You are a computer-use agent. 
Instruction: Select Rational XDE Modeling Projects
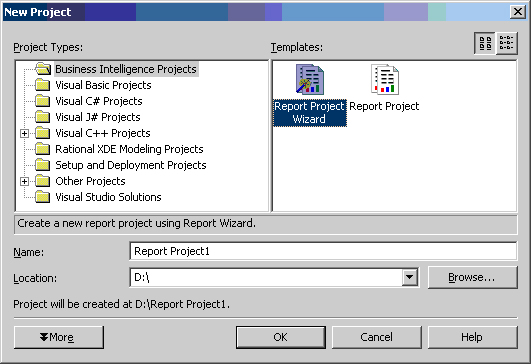(x=129, y=149)
